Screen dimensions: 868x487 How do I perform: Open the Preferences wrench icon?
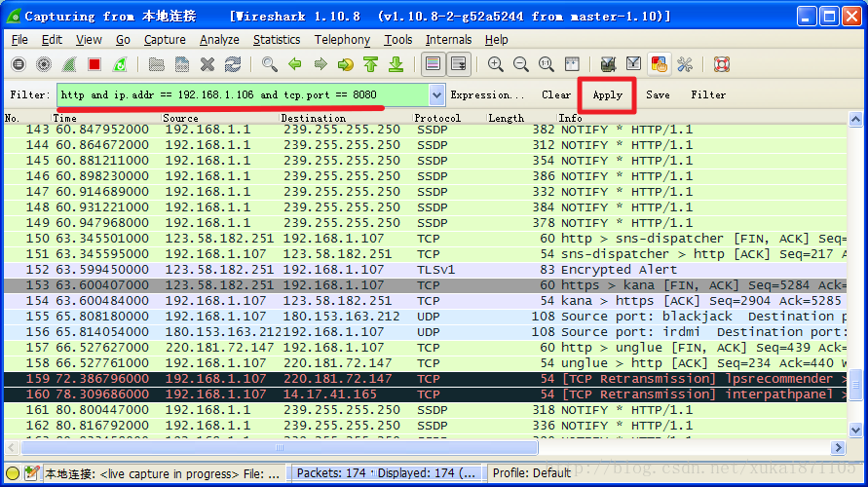684,64
